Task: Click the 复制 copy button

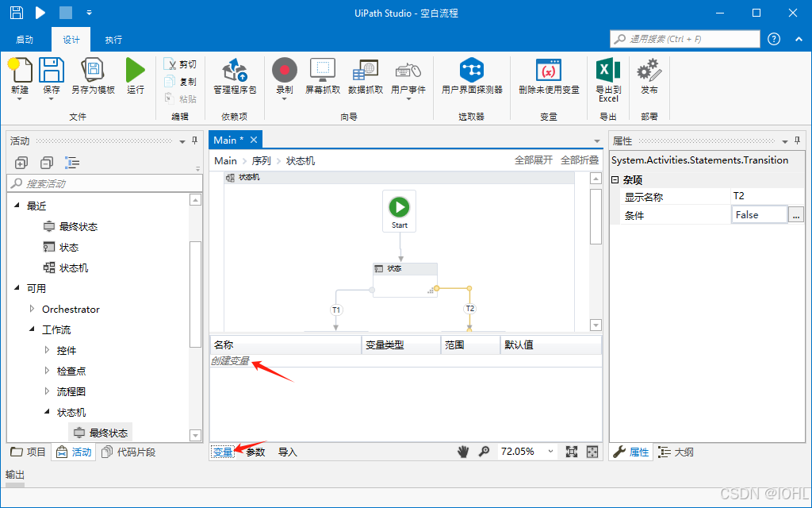Action: click(x=180, y=82)
